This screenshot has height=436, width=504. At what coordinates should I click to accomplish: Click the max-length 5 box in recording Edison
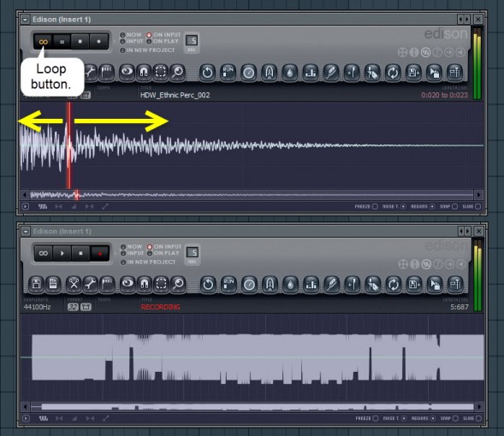coord(193,252)
